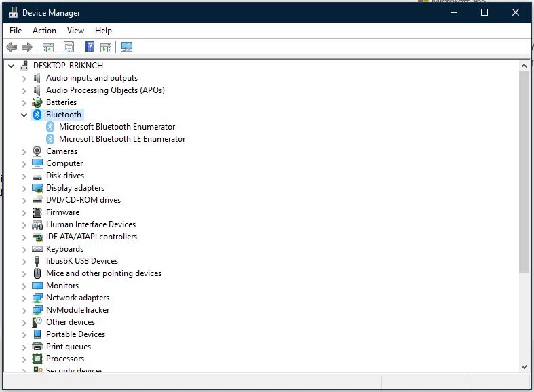Select the Batteries icon
Image resolution: width=534 pixels, height=392 pixels.
point(37,102)
